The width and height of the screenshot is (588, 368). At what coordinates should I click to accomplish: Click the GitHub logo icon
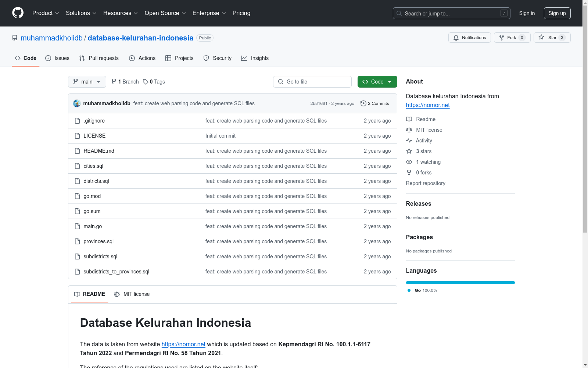pos(18,13)
